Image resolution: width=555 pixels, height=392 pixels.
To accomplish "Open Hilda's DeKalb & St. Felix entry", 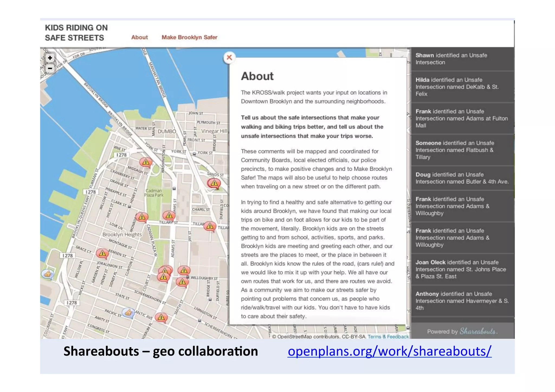I will 463,87.
